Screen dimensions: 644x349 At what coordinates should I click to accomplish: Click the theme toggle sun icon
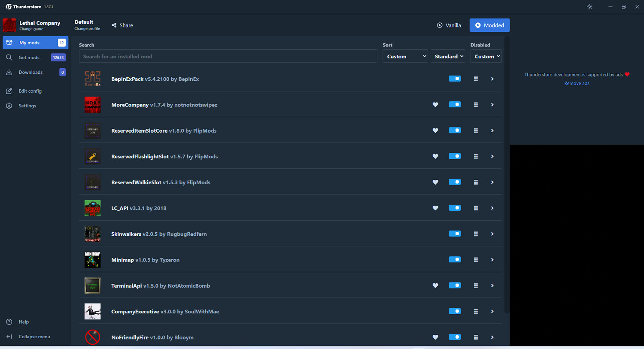(x=589, y=7)
